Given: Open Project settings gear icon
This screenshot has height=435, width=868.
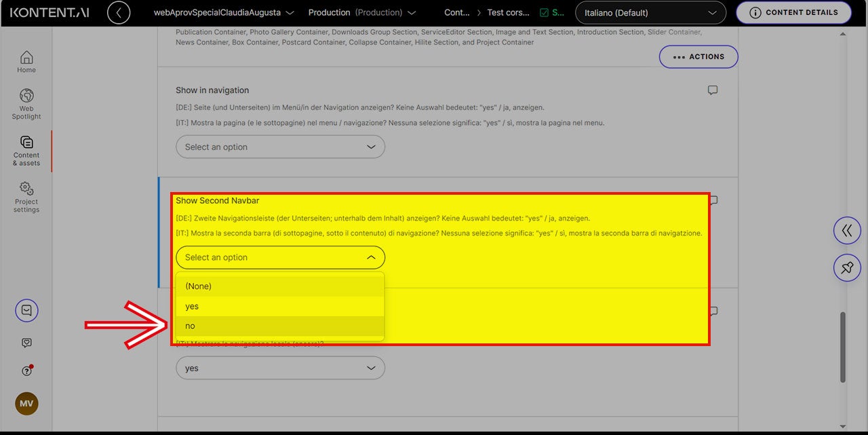Looking at the screenshot, I should click(x=26, y=196).
